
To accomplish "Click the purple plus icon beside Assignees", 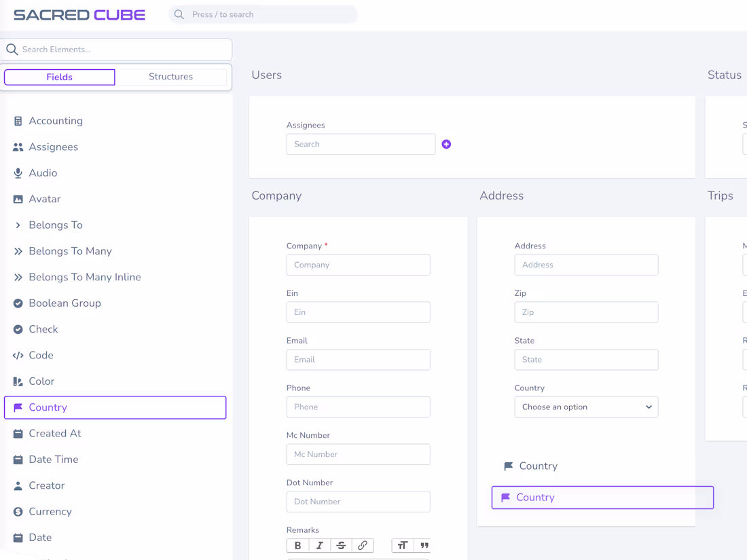I will (446, 144).
